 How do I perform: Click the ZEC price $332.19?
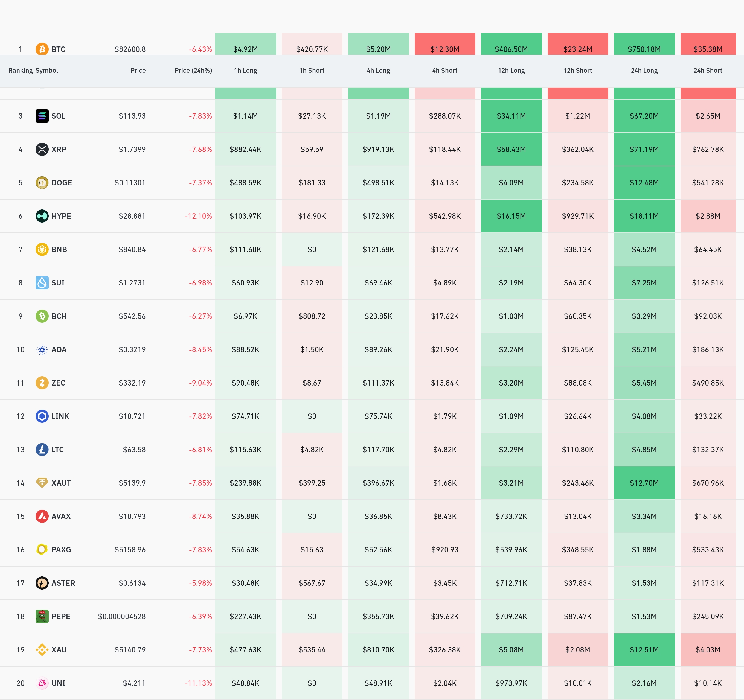(132, 383)
